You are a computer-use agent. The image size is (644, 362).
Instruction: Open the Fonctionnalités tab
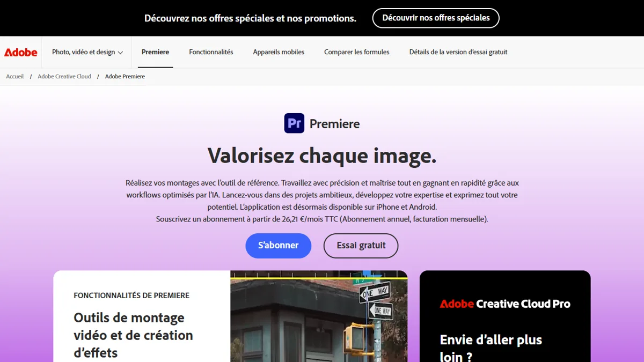[x=211, y=52]
